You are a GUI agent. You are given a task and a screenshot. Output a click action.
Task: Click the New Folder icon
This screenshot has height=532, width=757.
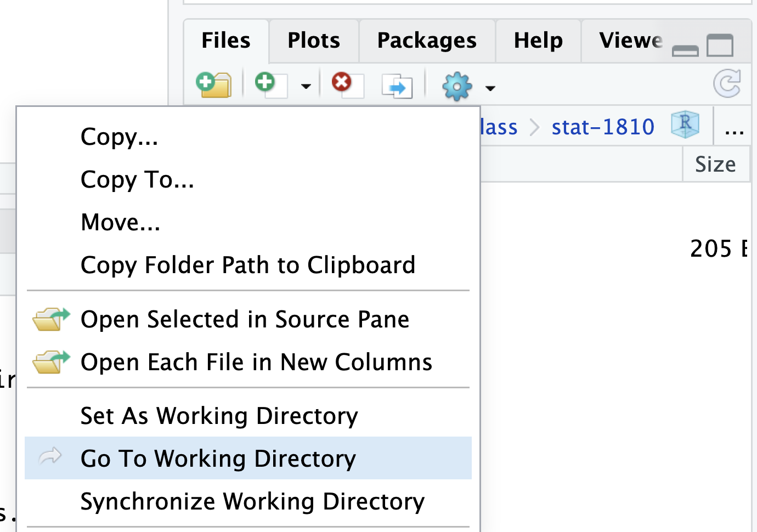[213, 85]
